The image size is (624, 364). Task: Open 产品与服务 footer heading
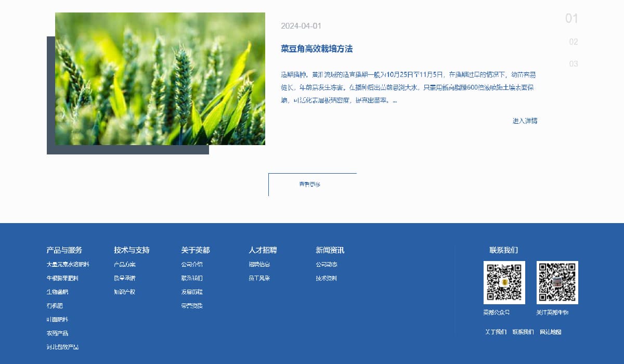64,250
